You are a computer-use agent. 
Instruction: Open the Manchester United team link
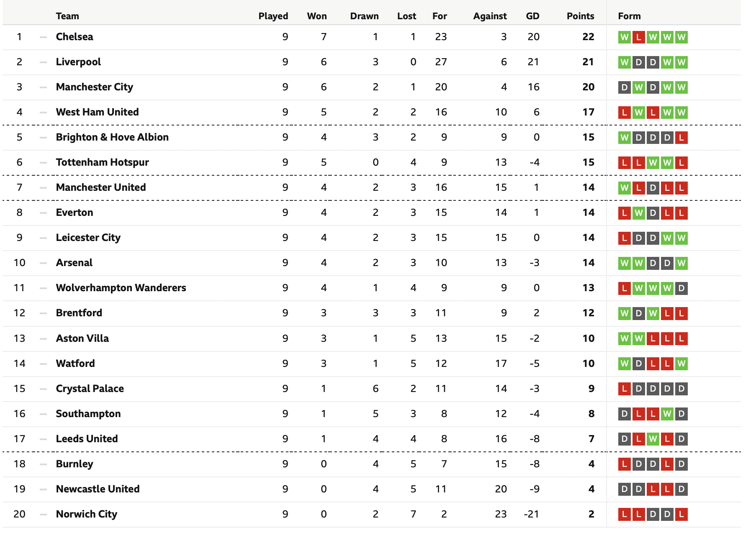click(x=101, y=187)
